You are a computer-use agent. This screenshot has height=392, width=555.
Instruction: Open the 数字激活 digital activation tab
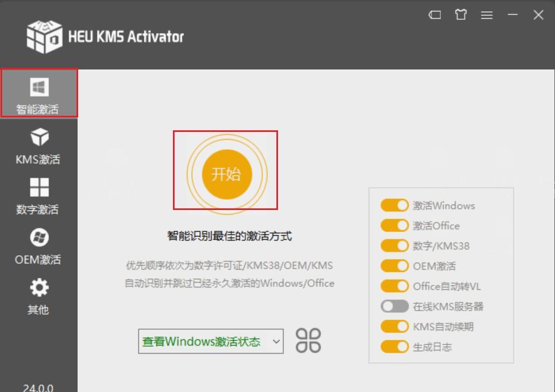39,197
